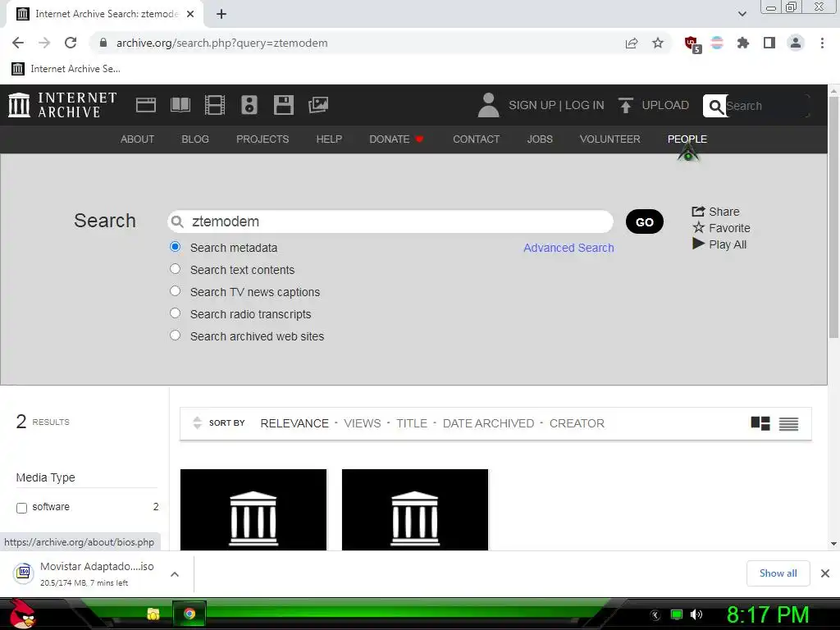Go back to previous page
Viewport: 840px width, 630px height.
(18, 43)
